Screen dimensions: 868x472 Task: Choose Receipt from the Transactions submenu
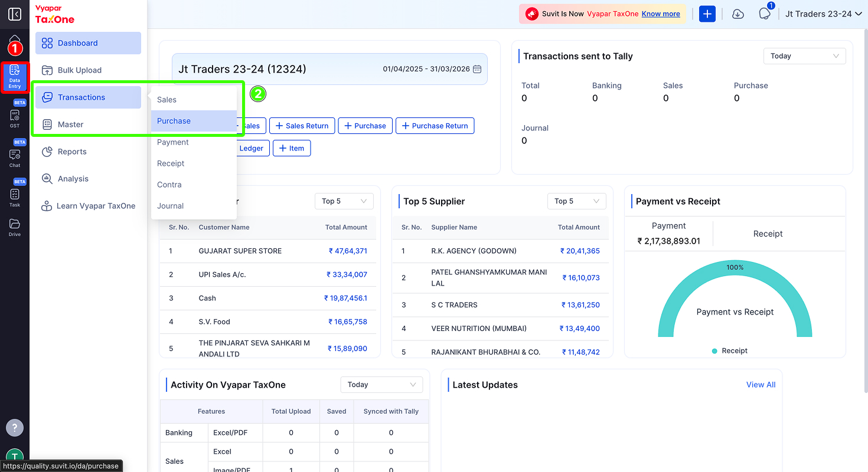[x=194, y=163]
